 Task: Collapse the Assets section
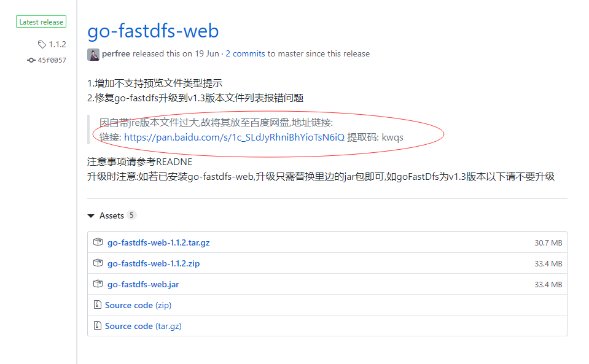(111, 215)
